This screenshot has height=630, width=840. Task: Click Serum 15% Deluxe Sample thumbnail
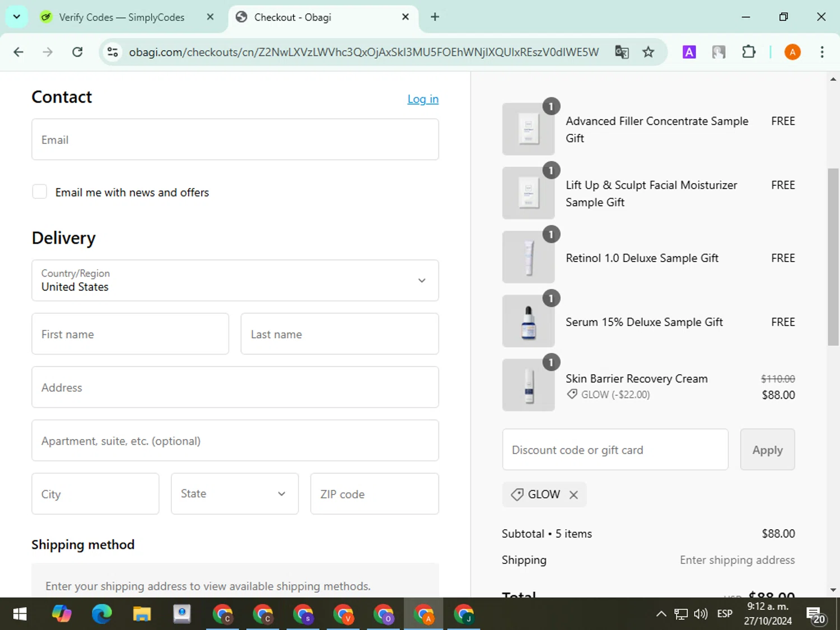pos(529,321)
